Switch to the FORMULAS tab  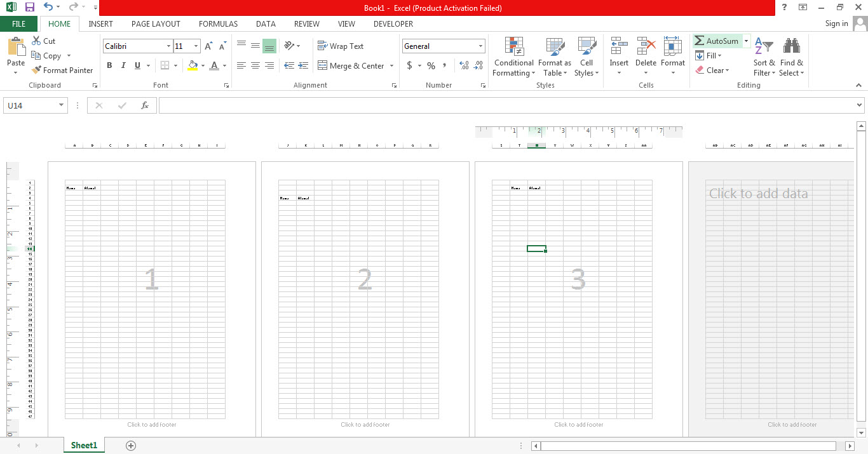click(x=218, y=24)
